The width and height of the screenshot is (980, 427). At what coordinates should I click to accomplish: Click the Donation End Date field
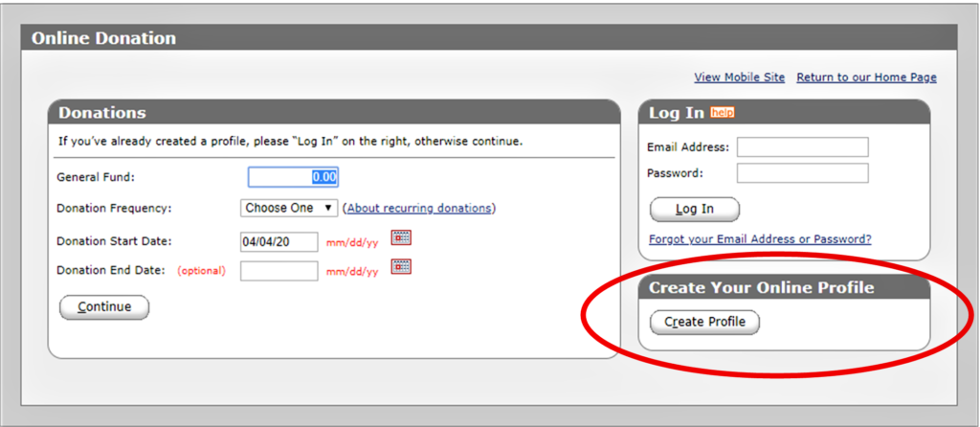point(278,271)
